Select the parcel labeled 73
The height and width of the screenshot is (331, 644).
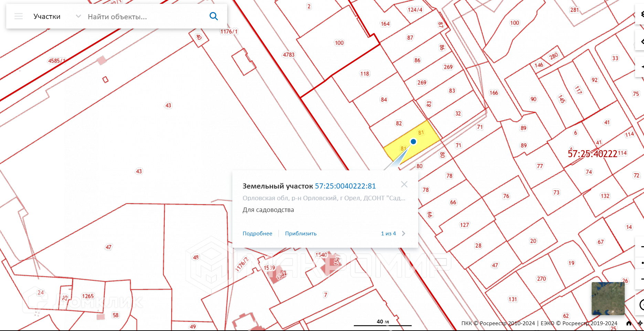coord(556,192)
